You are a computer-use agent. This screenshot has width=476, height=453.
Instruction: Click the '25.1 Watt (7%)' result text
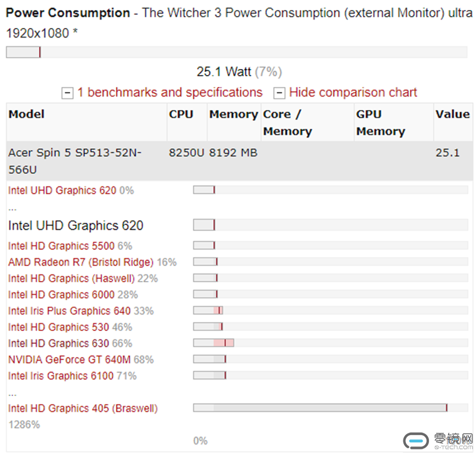click(239, 72)
